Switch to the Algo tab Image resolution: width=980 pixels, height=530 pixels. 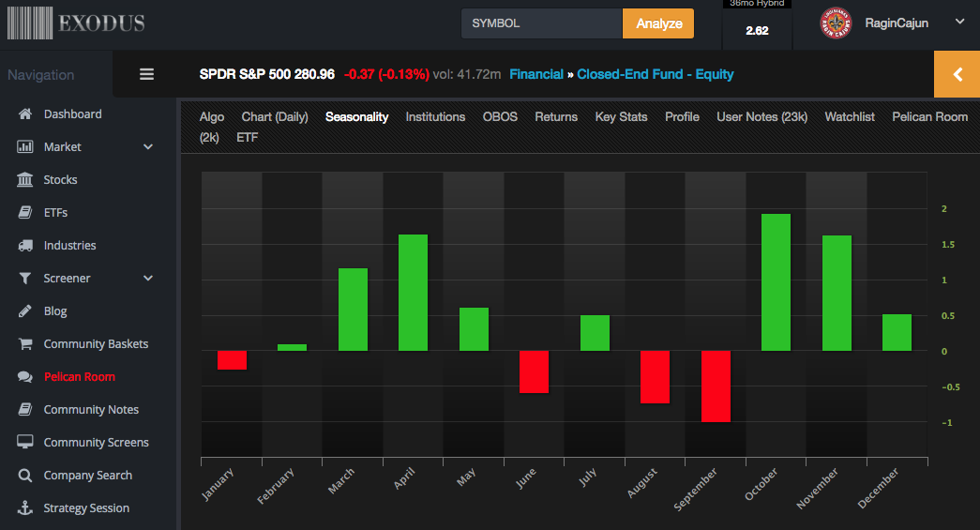pyautogui.click(x=212, y=117)
